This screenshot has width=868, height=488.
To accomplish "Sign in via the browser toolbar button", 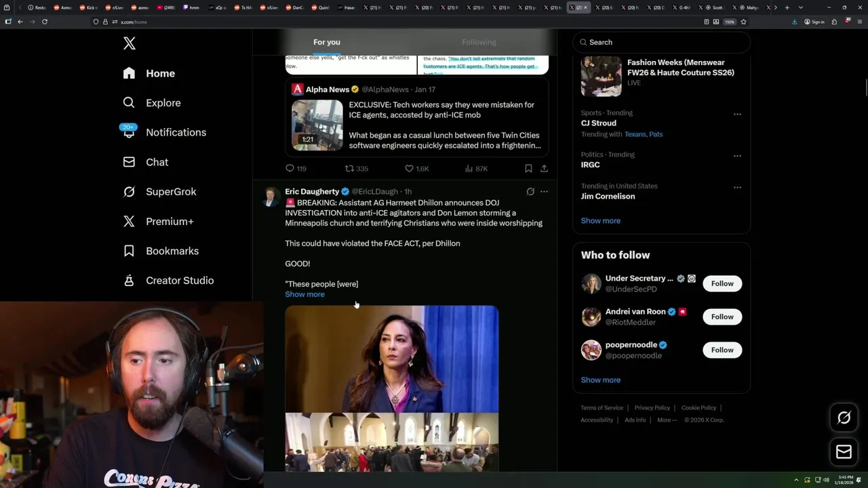I will (814, 22).
